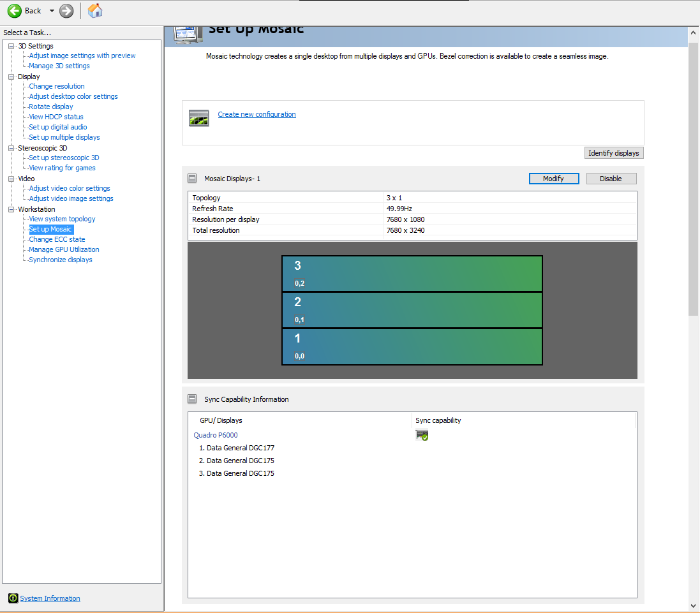Select display 2 in the Mosaic layout
700x613 pixels.
tap(412, 310)
